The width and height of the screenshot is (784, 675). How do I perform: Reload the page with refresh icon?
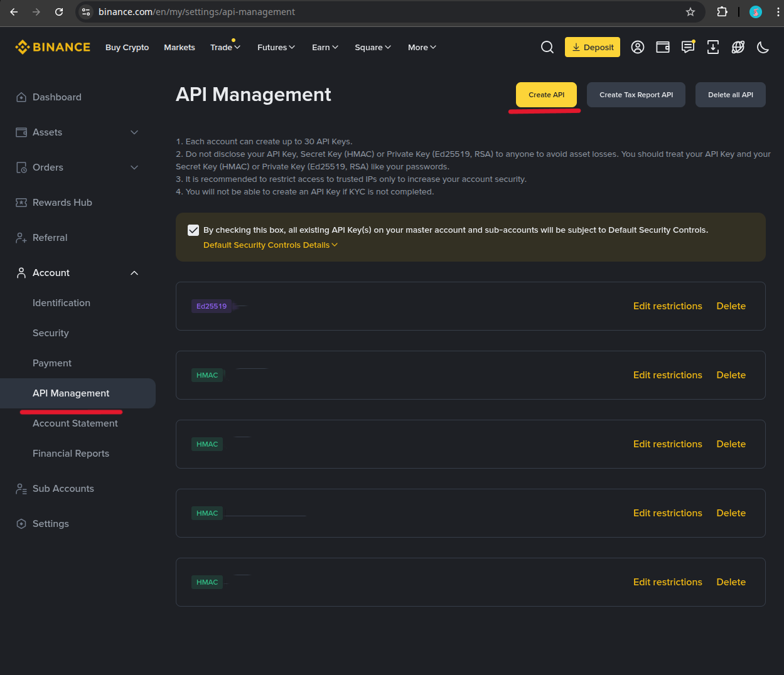click(59, 12)
